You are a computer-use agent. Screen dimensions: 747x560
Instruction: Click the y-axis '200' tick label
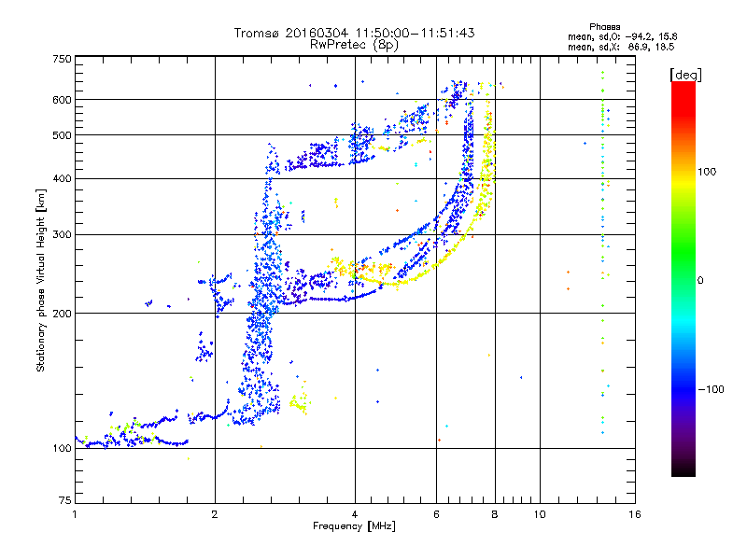pos(62,314)
